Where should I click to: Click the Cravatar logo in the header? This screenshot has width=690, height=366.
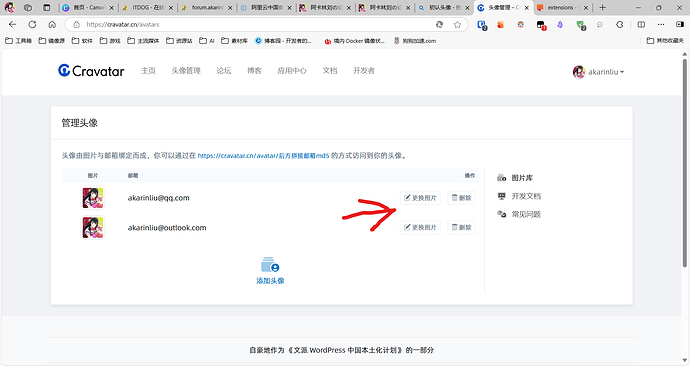(91, 71)
